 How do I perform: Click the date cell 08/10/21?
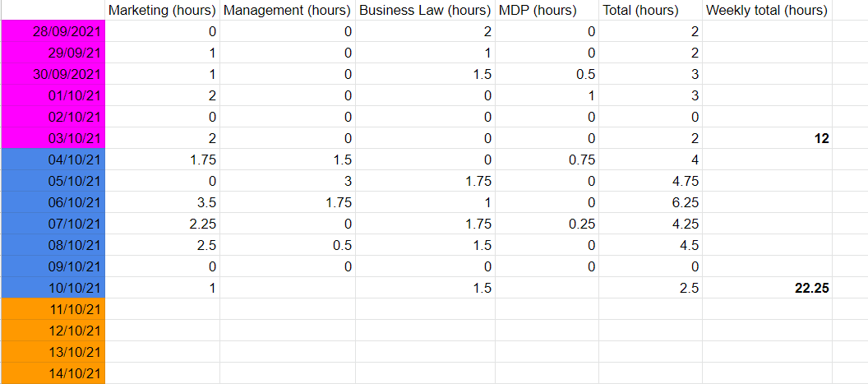pos(53,245)
